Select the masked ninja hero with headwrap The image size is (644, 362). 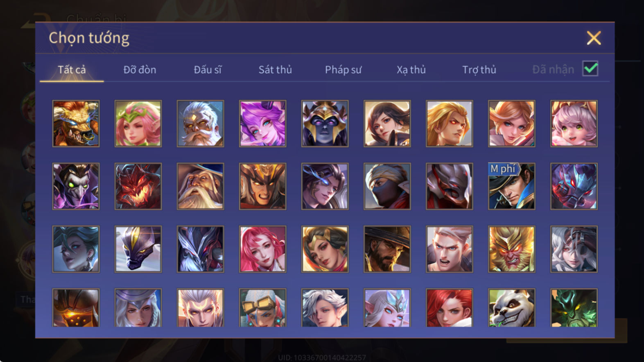387,187
